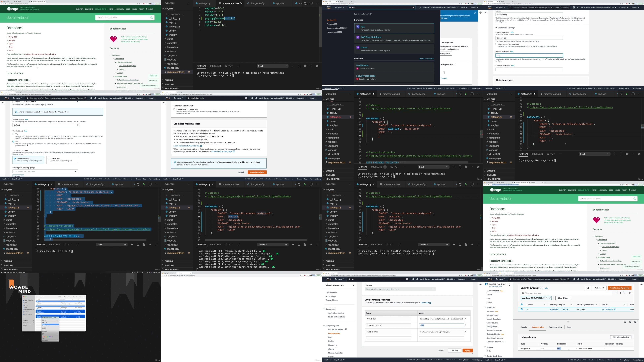This screenshot has height=362, width=644.
Task: Check Auto generate a password
Action: point(496,44)
